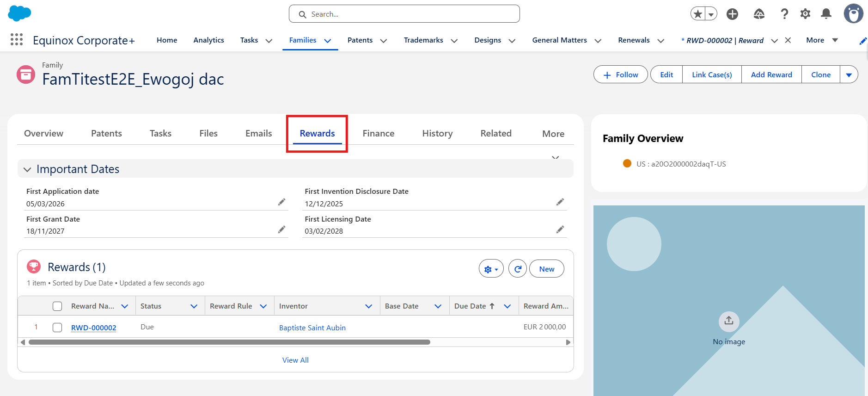Open the Rewards list settings gear
The image size is (868, 396).
(491, 269)
